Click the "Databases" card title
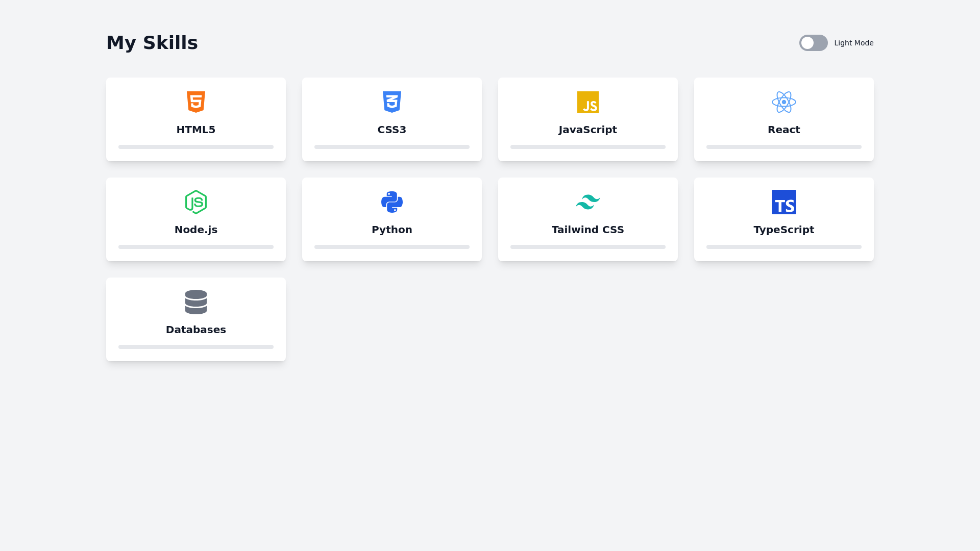 click(x=196, y=330)
